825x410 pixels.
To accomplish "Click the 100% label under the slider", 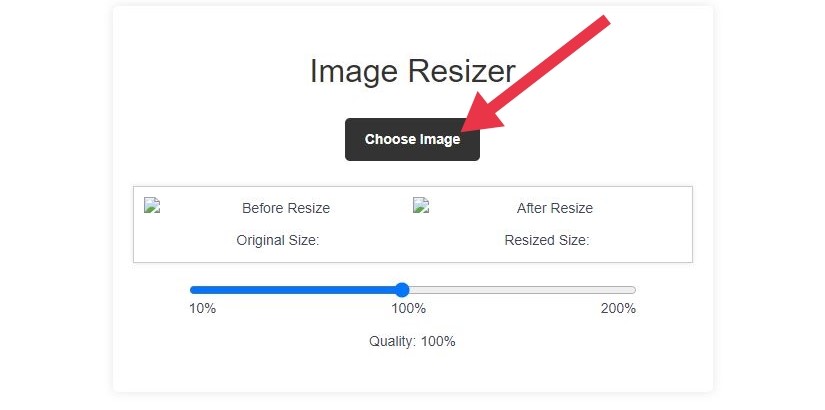I will (x=408, y=308).
